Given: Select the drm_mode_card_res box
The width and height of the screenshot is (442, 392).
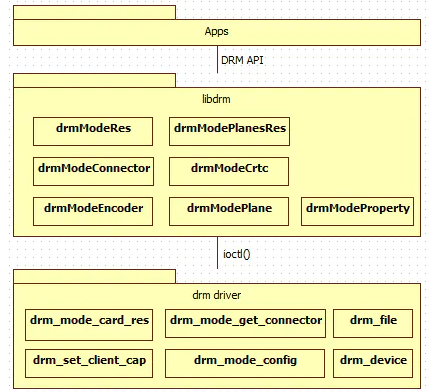Looking at the screenshot, I should [89, 325].
